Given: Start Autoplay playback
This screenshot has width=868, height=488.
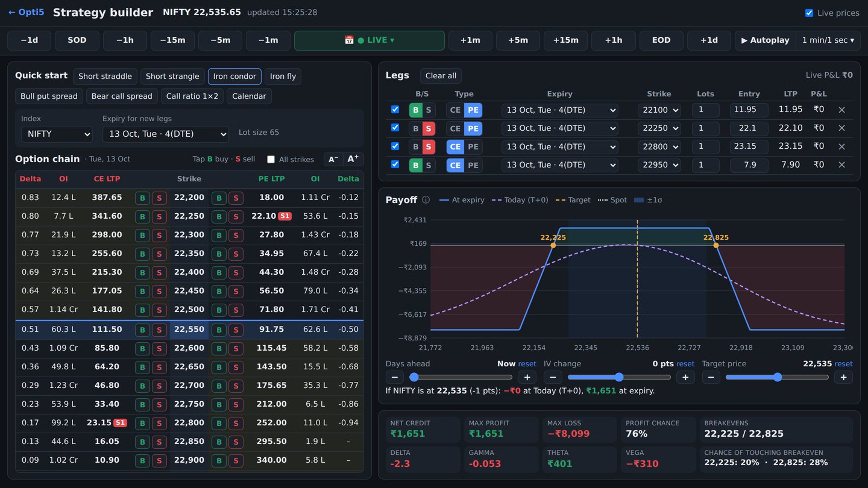Looking at the screenshot, I should (766, 40).
